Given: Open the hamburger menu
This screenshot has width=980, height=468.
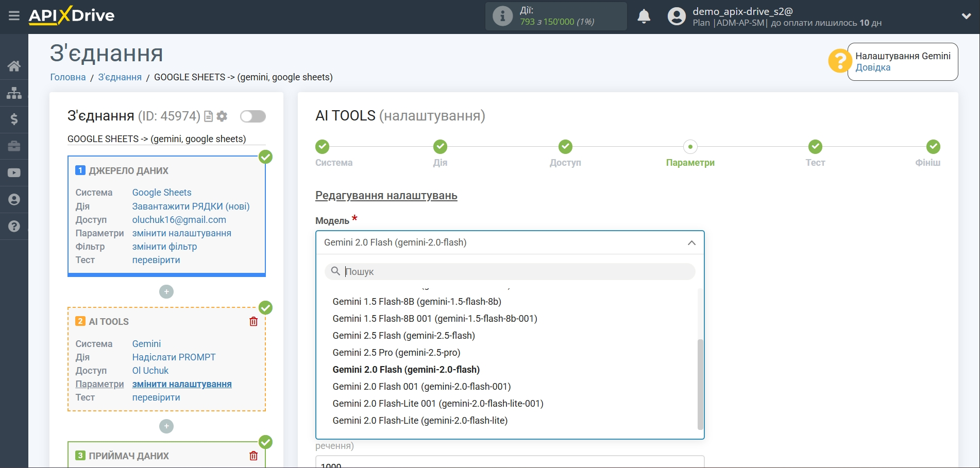Looking at the screenshot, I should [14, 15].
